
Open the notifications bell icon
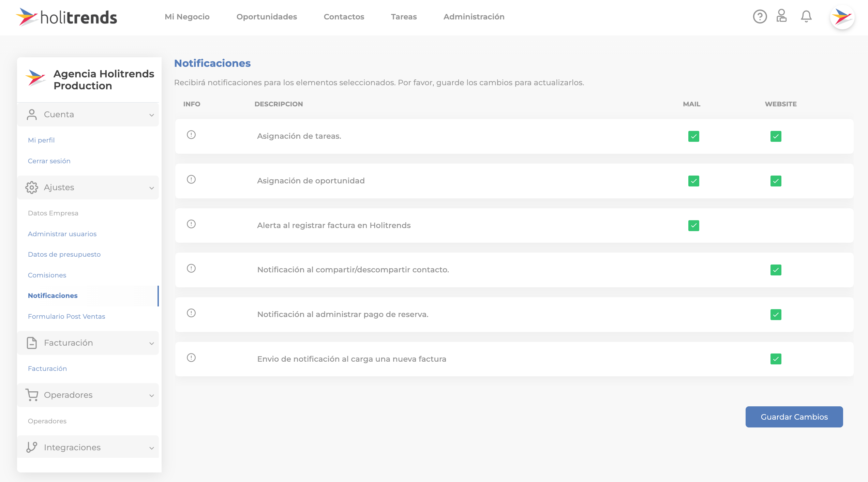click(x=806, y=16)
